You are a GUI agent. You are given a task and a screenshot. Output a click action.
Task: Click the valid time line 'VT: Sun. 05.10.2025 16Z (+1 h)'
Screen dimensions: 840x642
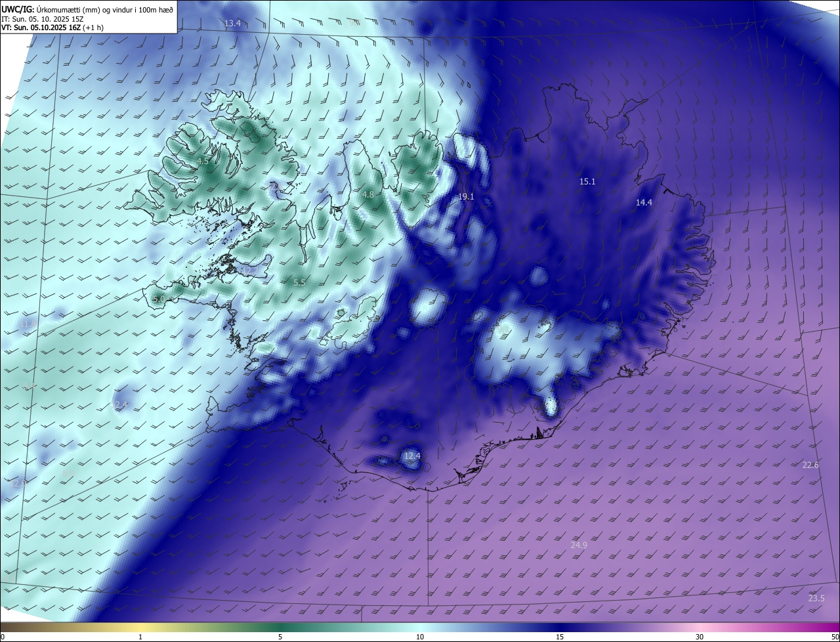point(52,28)
